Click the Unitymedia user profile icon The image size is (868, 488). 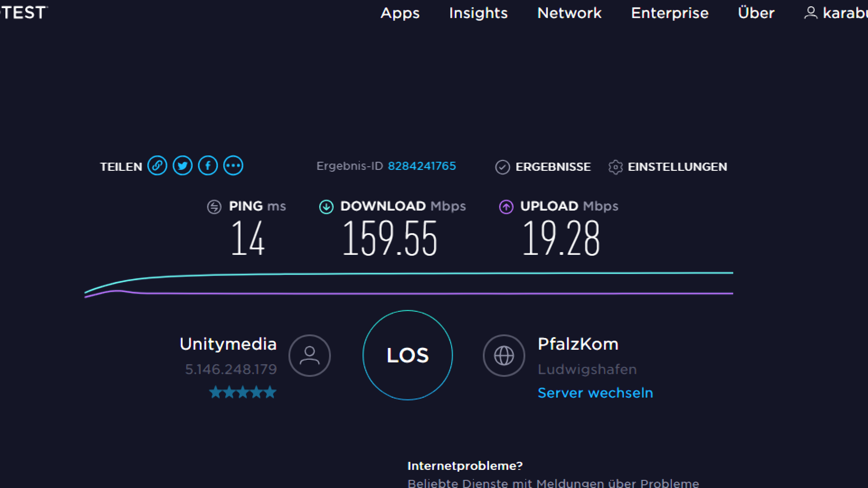click(310, 356)
